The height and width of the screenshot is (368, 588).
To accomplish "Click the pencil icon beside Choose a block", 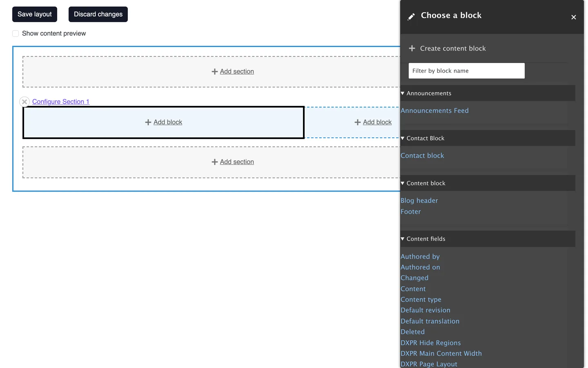I will click(411, 16).
